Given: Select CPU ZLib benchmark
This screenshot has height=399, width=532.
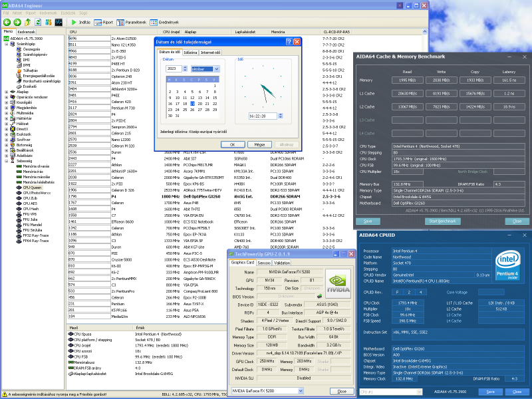Looking at the screenshot, I should [x=30, y=198].
